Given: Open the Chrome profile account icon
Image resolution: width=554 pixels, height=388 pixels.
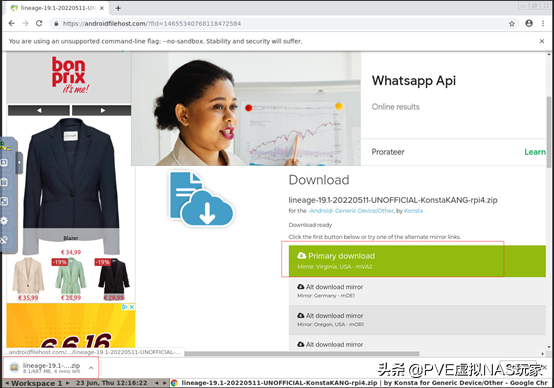Looking at the screenshot, I should pos(529,23).
